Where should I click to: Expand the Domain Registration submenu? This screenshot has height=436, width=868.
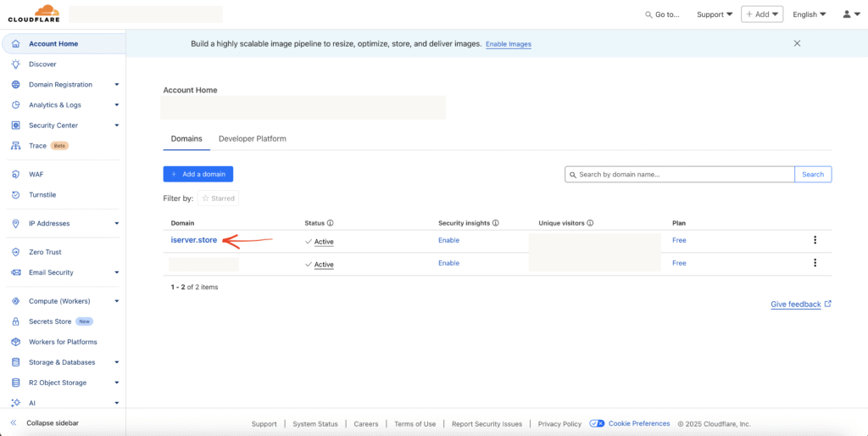tap(117, 85)
